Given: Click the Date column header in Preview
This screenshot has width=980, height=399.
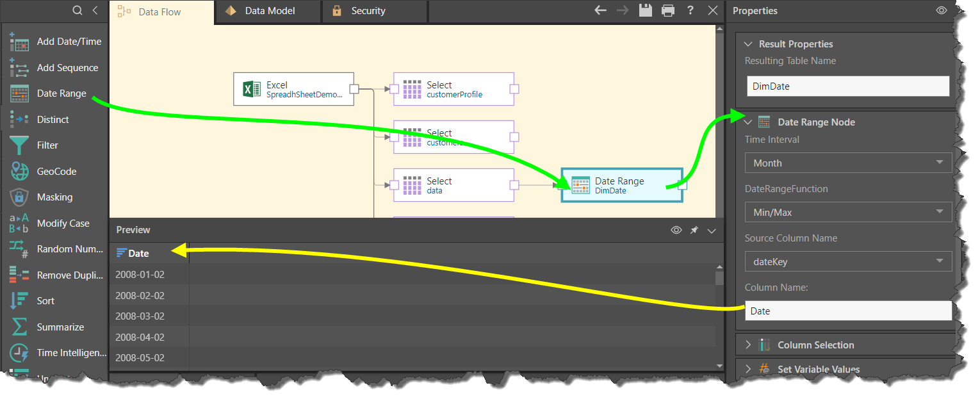Looking at the screenshot, I should (x=138, y=254).
